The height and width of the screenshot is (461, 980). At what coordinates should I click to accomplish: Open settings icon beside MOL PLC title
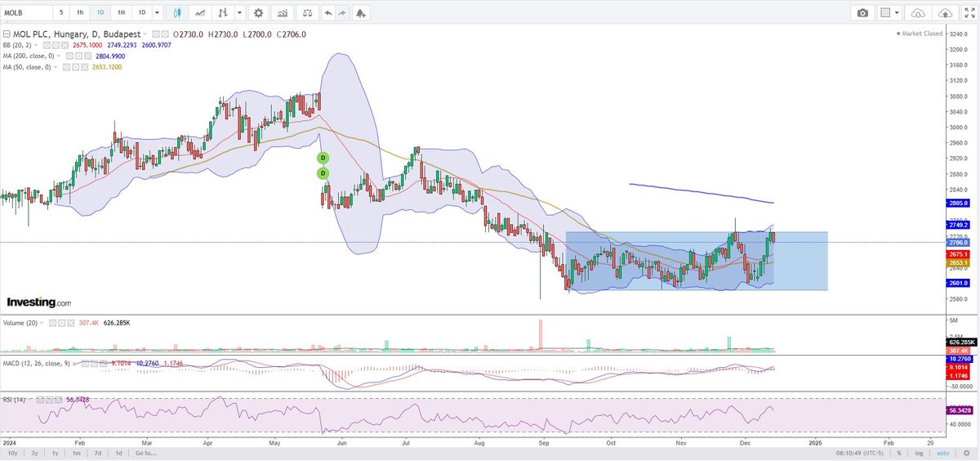[x=165, y=34]
